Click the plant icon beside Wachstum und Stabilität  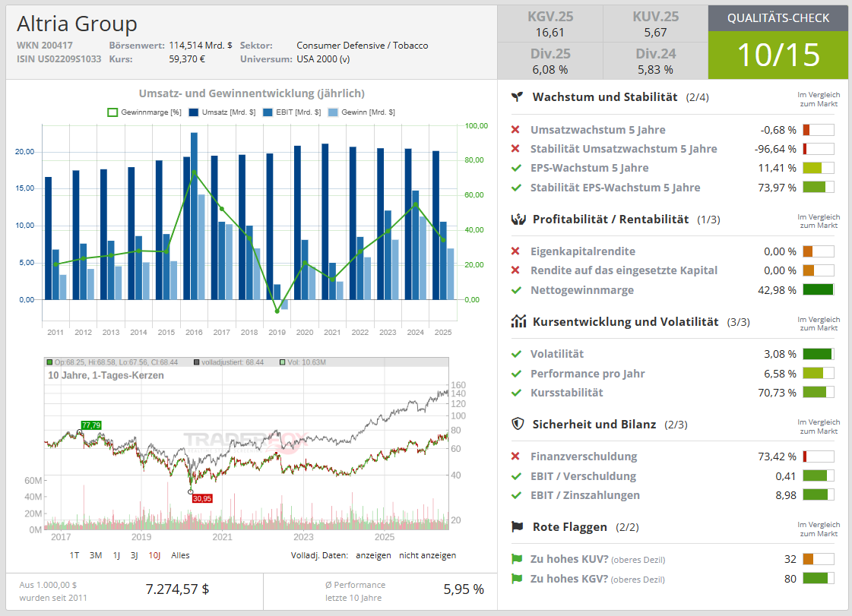(518, 97)
